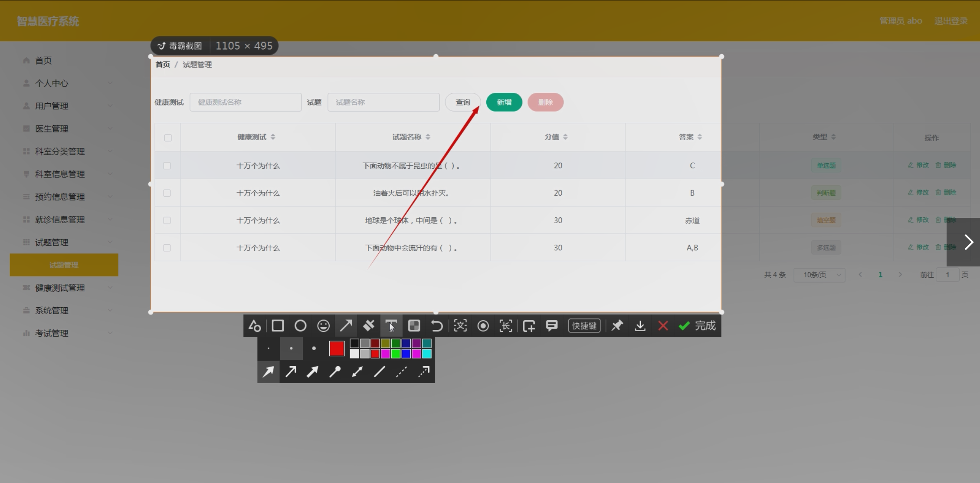Image resolution: width=980 pixels, height=483 pixels.
Task: Choose the dashed line arrow style
Action: coord(401,371)
